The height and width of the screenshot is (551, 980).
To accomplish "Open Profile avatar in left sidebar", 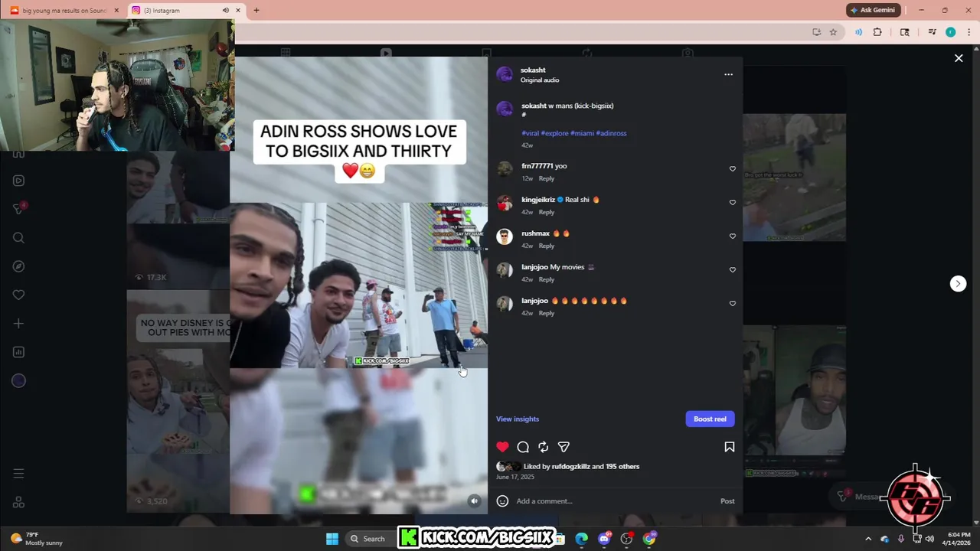I will tap(18, 381).
